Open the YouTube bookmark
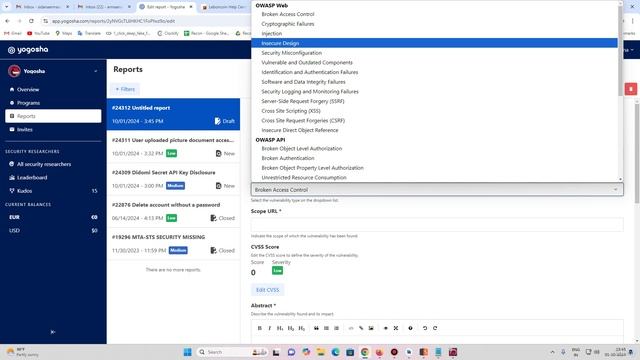The image size is (640, 360). pyautogui.click(x=38, y=33)
